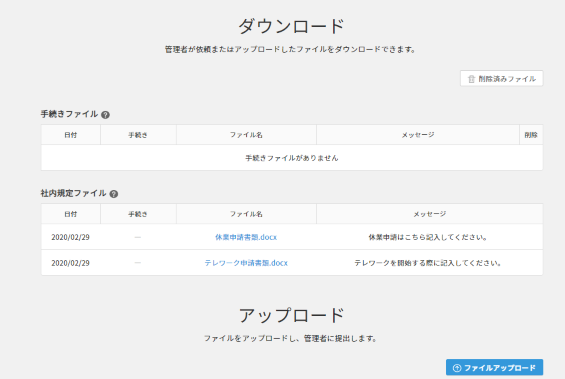Click the empty 手続きファイルがありません row

[x=292, y=158]
